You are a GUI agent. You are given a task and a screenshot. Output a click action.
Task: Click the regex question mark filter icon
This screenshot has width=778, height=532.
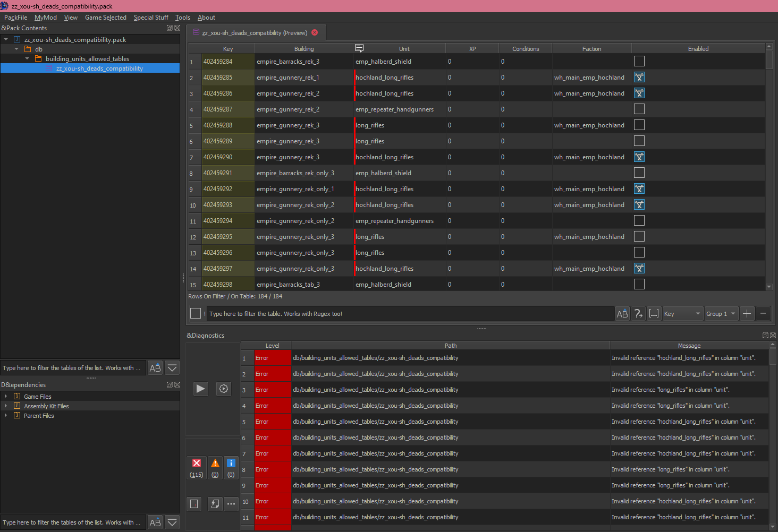pos(638,314)
